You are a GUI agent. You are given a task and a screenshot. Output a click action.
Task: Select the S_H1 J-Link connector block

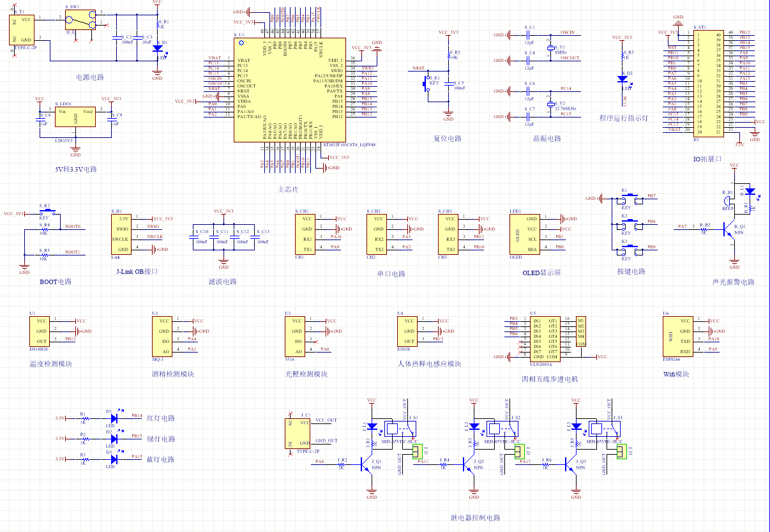point(121,234)
